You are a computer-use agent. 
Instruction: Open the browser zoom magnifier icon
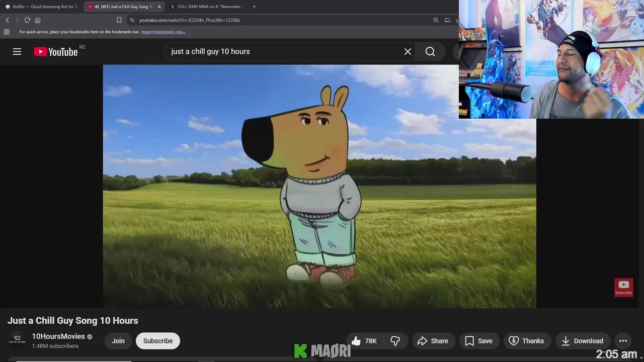pyautogui.click(x=436, y=20)
